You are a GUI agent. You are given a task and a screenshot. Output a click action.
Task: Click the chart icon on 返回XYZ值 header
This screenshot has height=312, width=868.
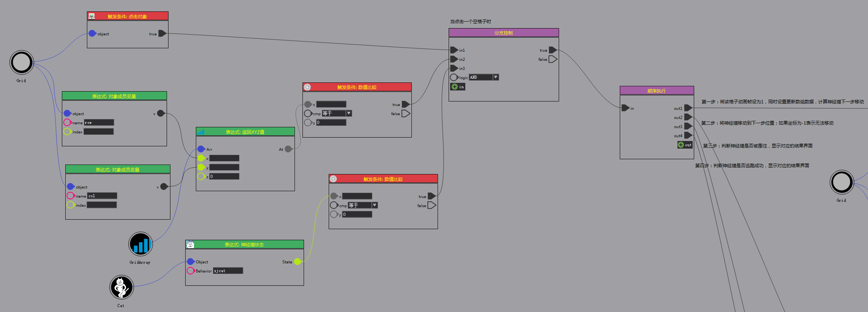point(201,132)
